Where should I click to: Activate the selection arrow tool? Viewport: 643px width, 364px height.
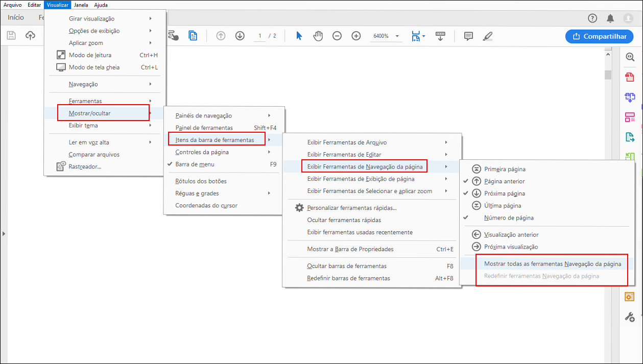299,36
